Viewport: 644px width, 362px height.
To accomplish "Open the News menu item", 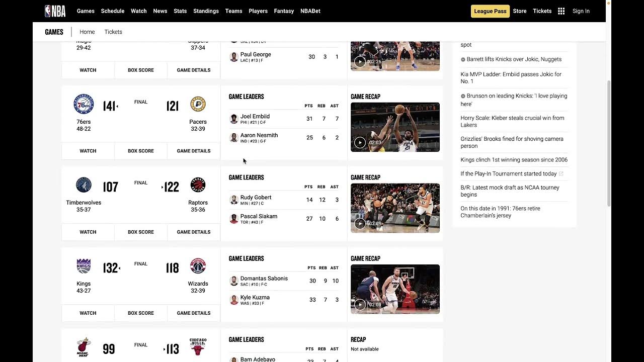I will click(160, 11).
